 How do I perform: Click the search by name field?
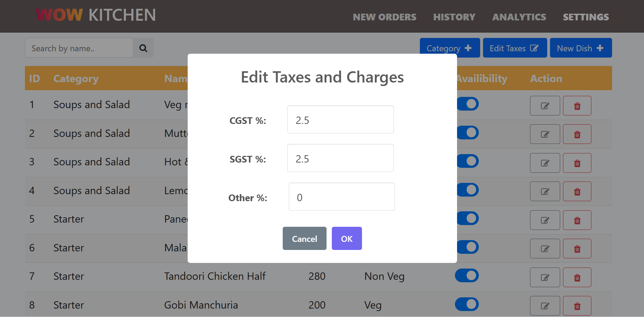pyautogui.click(x=79, y=48)
